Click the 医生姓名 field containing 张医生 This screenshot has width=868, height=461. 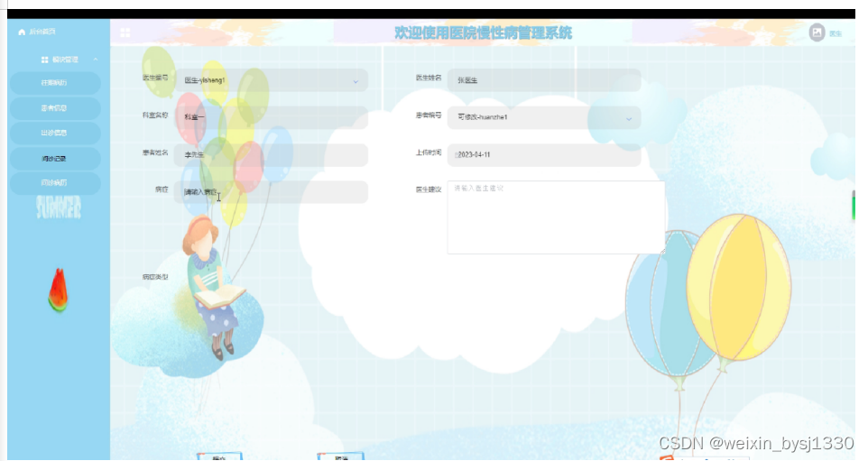(x=544, y=80)
